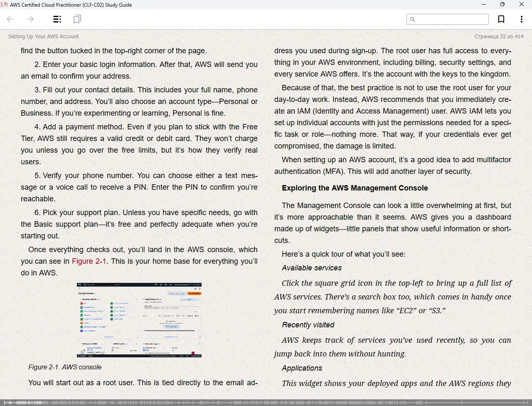Close the study guide window
Viewport: 532px width, 406px height.
point(522,5)
